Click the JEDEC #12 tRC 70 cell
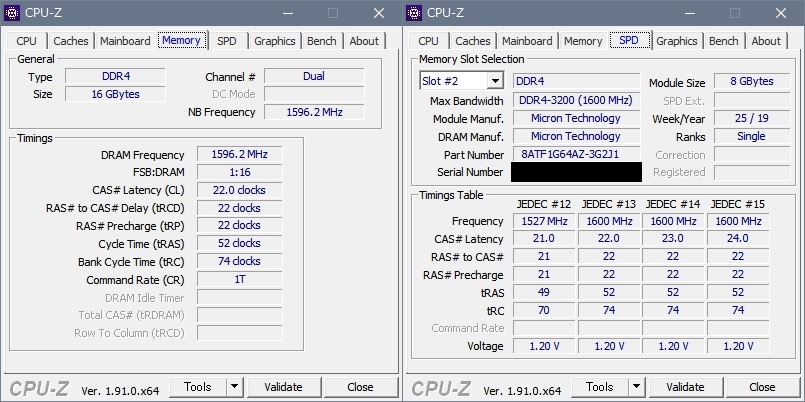The height and width of the screenshot is (402, 805). pos(544,311)
